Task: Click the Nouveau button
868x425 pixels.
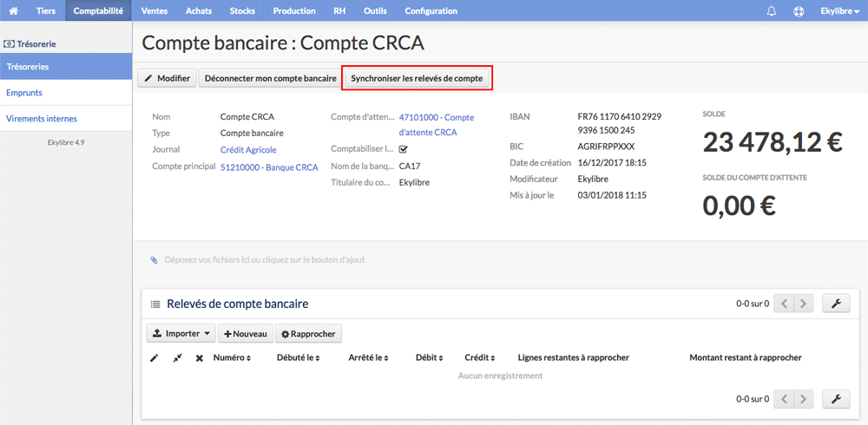Action: tap(246, 334)
